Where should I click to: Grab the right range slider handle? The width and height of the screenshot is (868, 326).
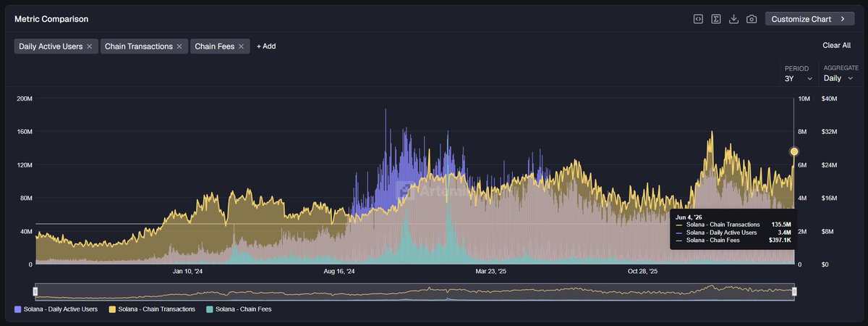tap(794, 291)
